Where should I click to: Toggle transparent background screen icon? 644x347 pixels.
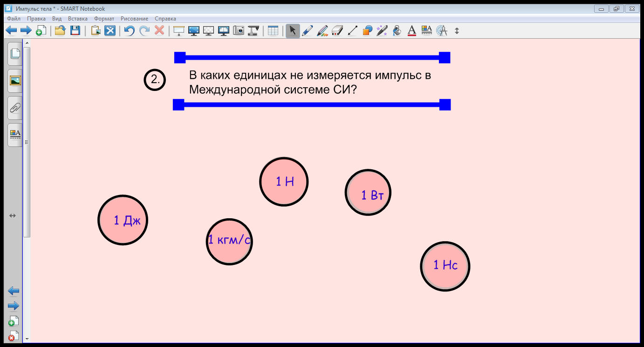(x=209, y=31)
